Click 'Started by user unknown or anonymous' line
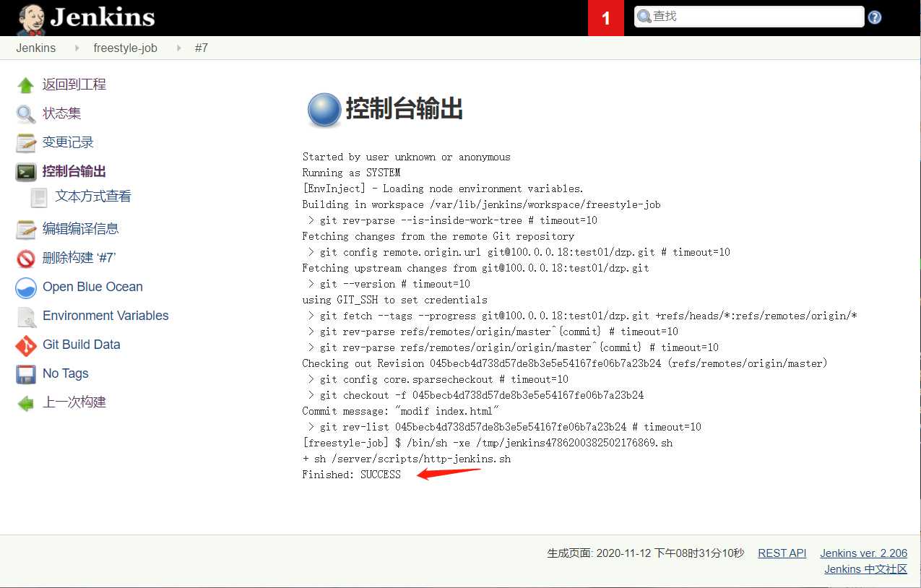This screenshot has height=588, width=921. point(406,157)
